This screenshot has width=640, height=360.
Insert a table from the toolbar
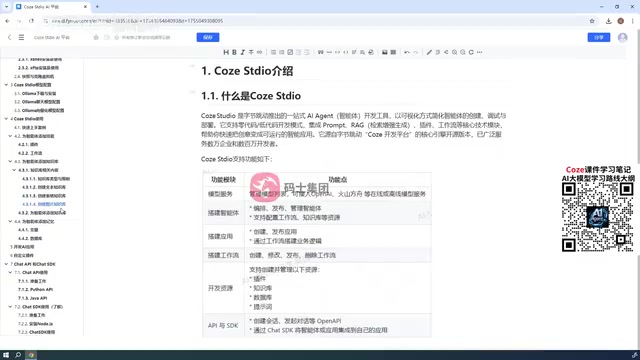pyautogui.click(x=393, y=52)
